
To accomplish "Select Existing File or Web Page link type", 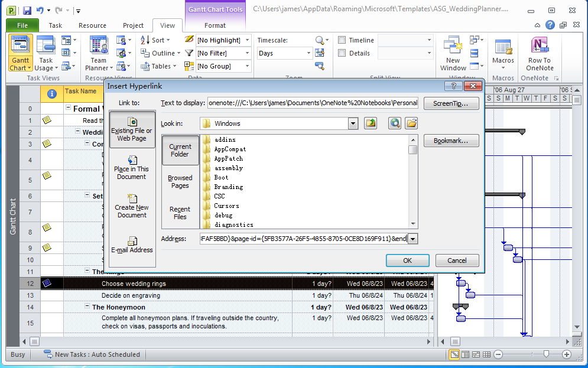I will pyautogui.click(x=132, y=129).
